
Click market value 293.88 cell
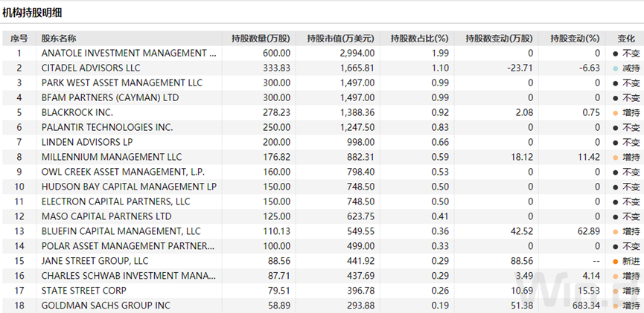coord(361,306)
